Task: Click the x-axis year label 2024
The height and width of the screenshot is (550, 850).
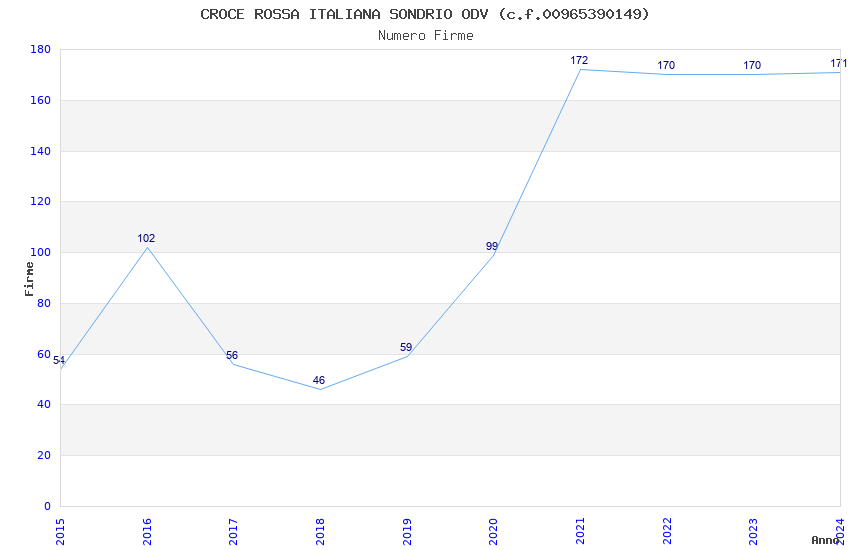Action: point(840,532)
